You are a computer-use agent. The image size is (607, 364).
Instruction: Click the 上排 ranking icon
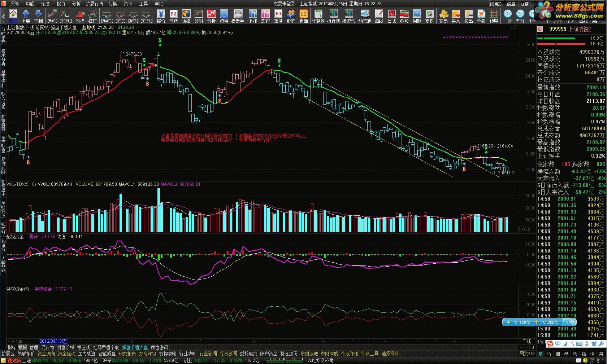coord(253,16)
